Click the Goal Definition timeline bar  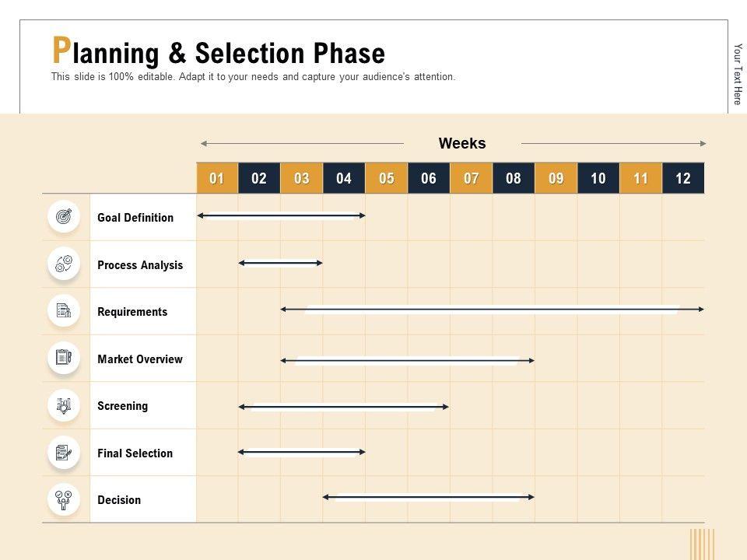pyautogui.click(x=282, y=215)
